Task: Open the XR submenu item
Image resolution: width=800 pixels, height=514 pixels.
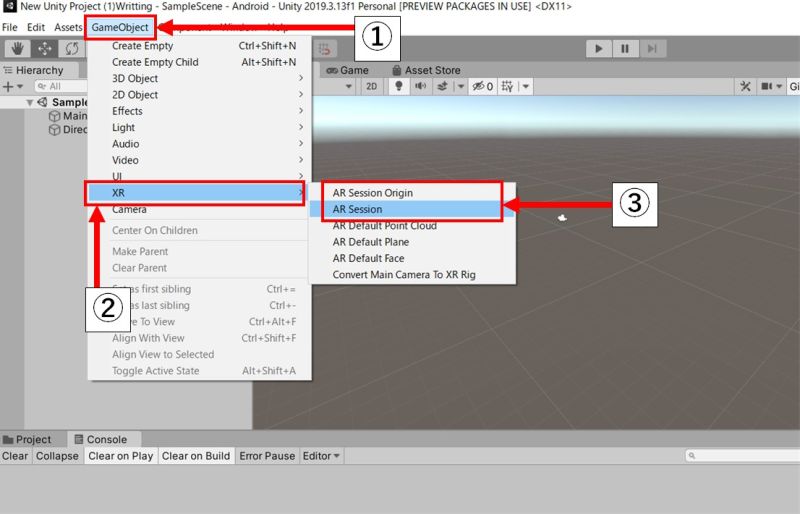Action: point(196,192)
